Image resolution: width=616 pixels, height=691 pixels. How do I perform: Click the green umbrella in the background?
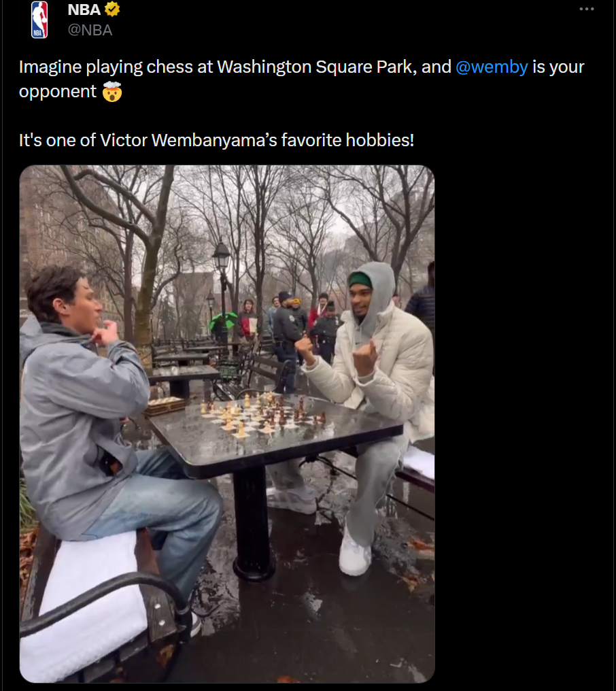pos(223,320)
